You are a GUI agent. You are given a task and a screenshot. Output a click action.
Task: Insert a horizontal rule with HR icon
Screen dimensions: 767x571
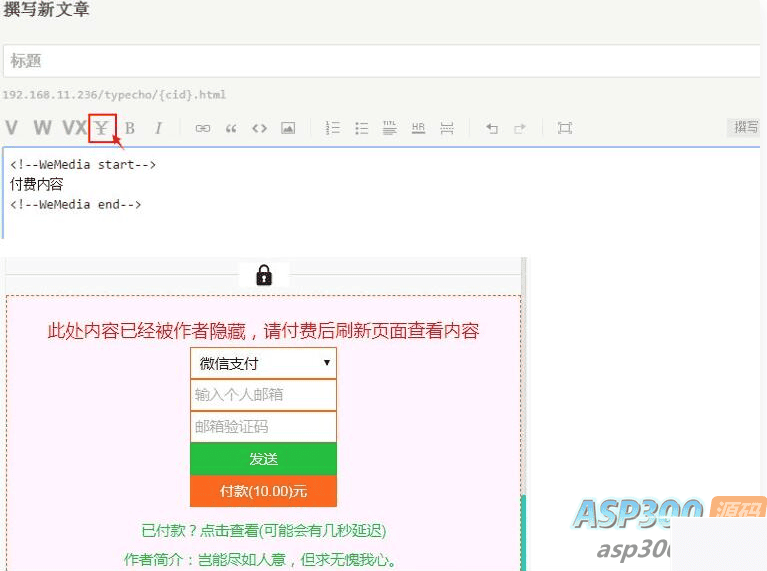coord(418,128)
